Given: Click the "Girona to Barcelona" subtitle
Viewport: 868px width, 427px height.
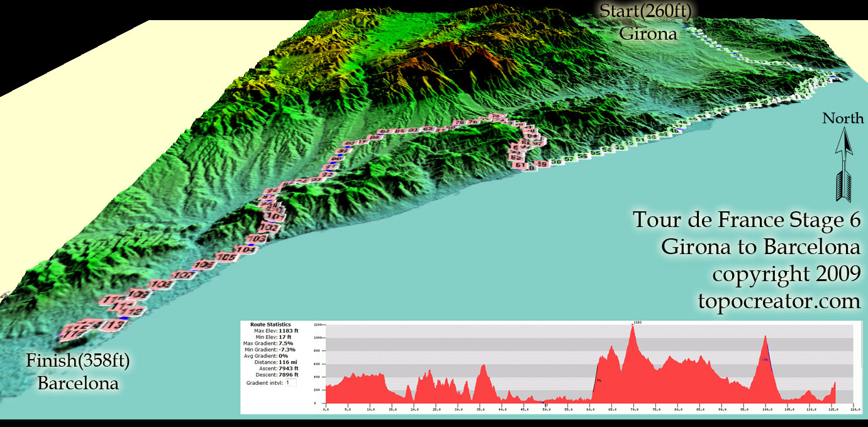Looking at the screenshot, I should tap(760, 247).
